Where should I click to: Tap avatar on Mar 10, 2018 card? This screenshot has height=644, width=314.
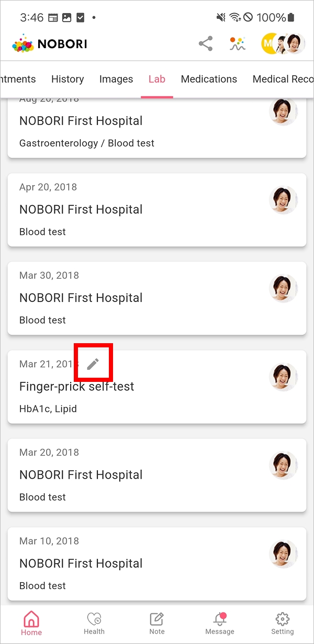click(283, 555)
